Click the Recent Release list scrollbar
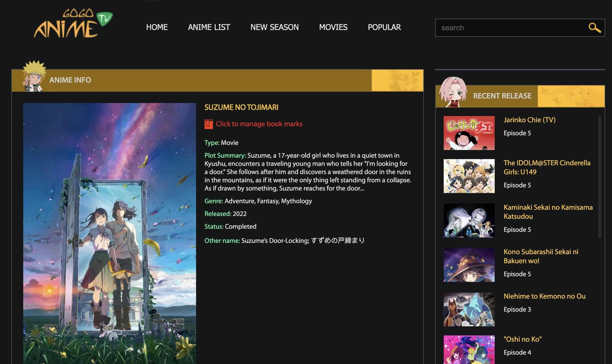 (600, 177)
